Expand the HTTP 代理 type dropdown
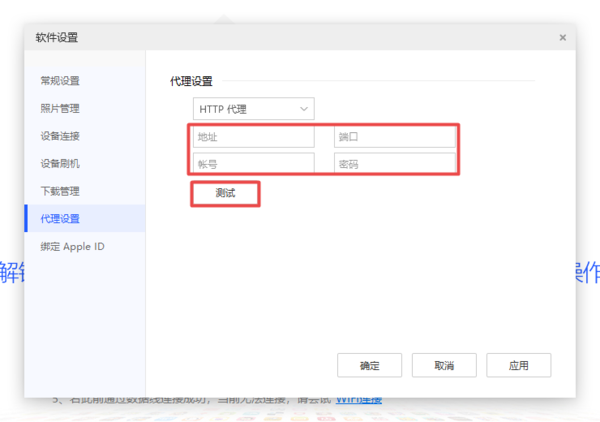 pos(253,109)
